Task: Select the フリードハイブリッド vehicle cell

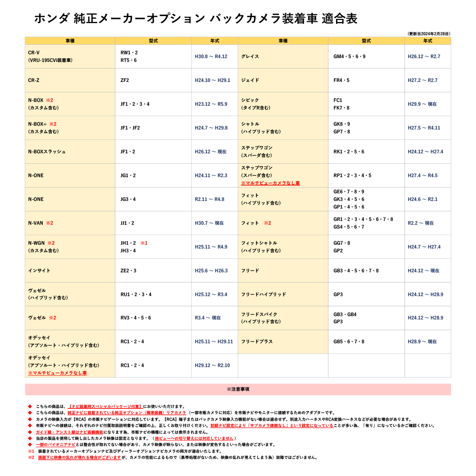Action: 283,295
